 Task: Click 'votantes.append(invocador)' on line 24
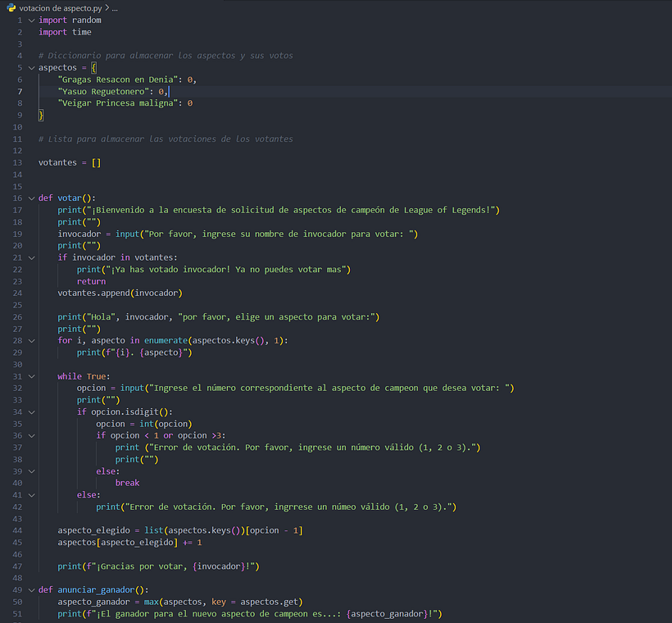pyautogui.click(x=120, y=293)
